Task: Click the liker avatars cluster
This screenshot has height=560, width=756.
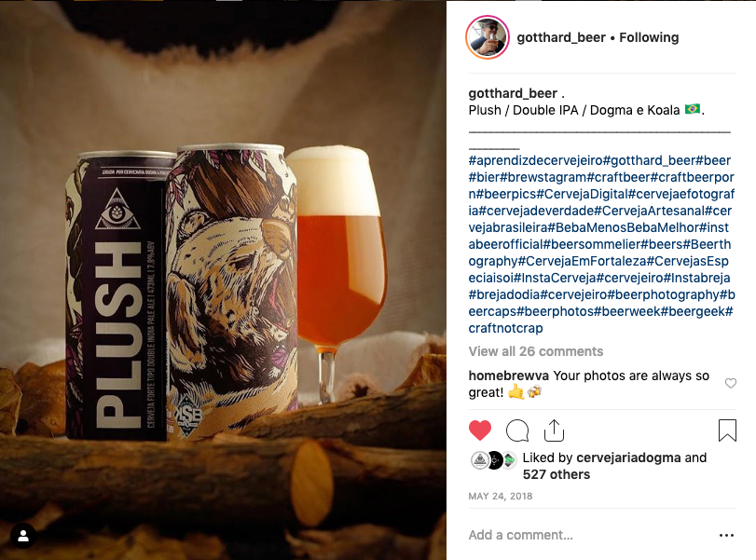Action: coord(494,460)
